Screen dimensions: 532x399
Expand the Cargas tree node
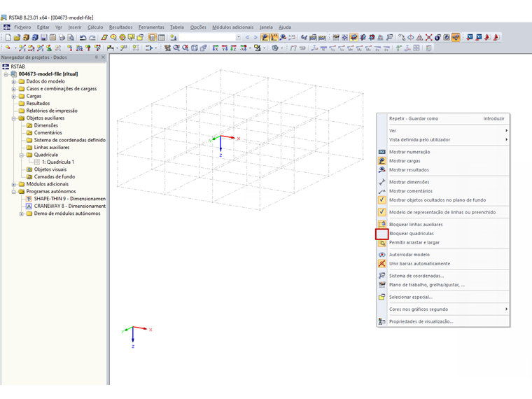pyautogui.click(x=13, y=97)
